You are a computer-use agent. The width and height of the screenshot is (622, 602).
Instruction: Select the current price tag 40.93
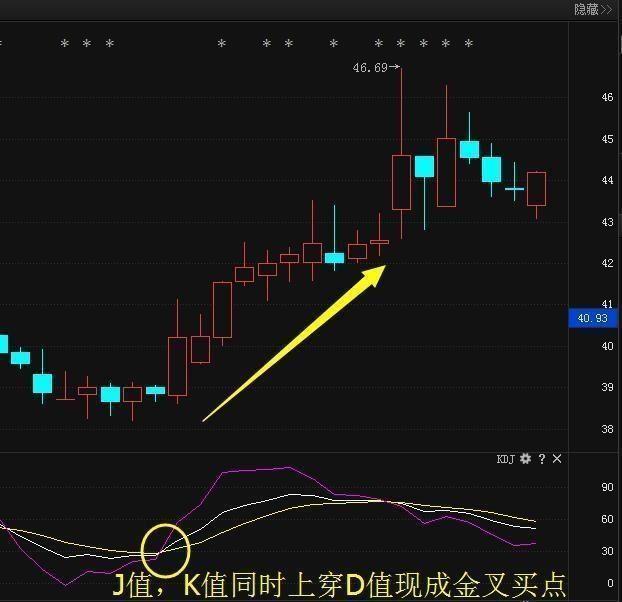coord(594,319)
